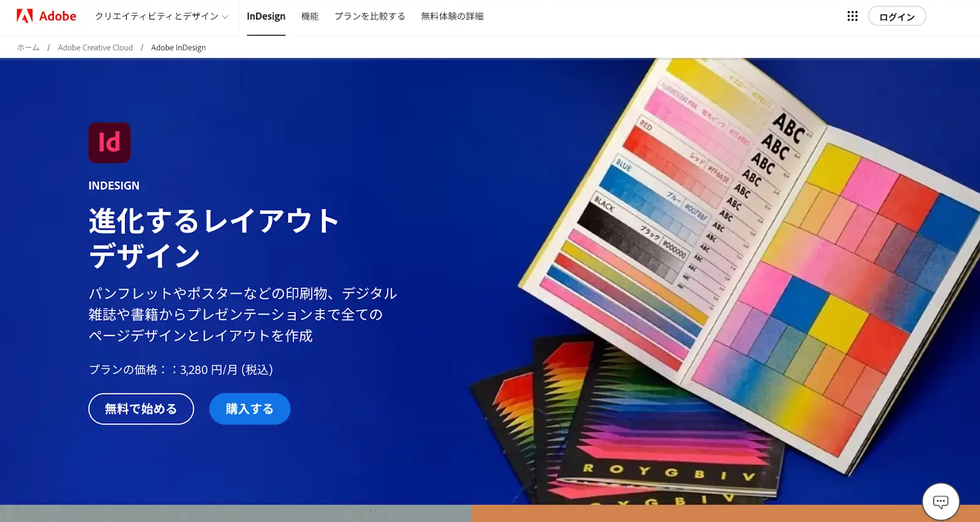
Task: Open プランを比較する menu item
Action: click(x=370, y=17)
